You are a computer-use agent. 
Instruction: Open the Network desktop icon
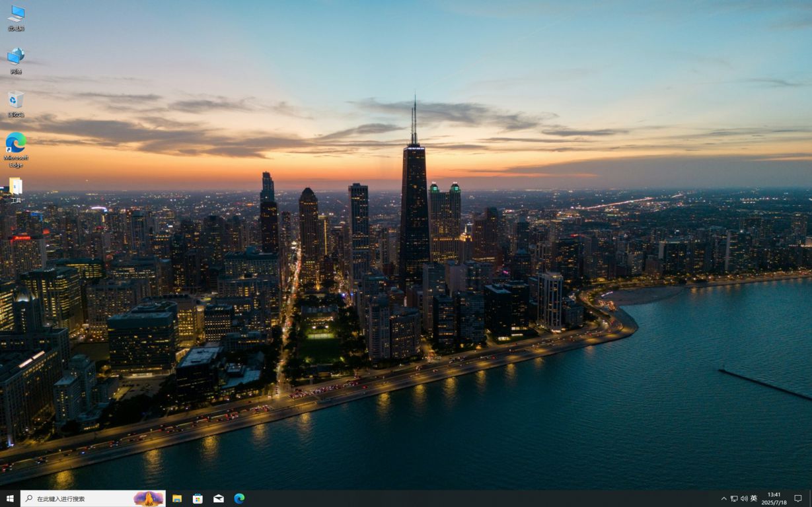coord(15,59)
